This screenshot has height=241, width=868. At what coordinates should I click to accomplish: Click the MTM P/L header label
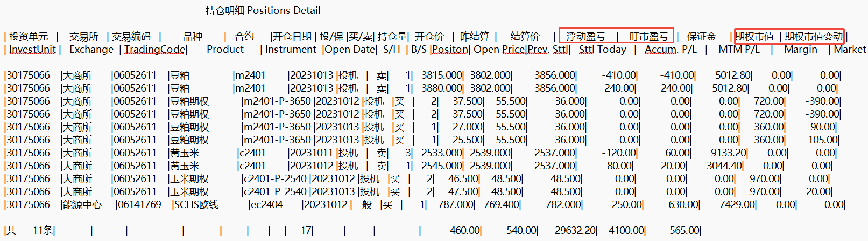tap(739, 50)
